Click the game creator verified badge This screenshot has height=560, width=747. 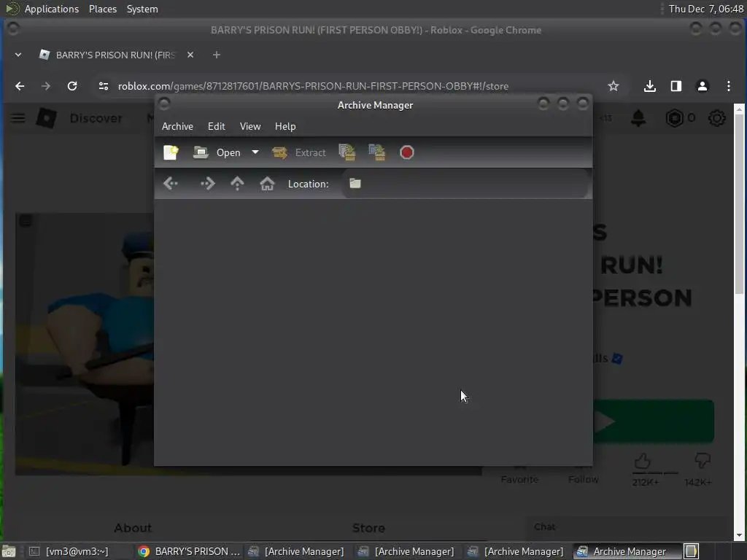click(617, 358)
